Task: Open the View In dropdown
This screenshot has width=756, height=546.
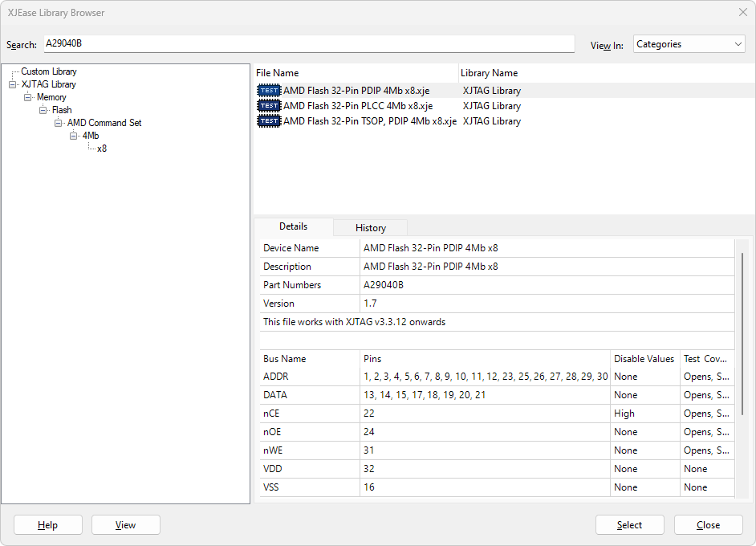Action: [689, 44]
